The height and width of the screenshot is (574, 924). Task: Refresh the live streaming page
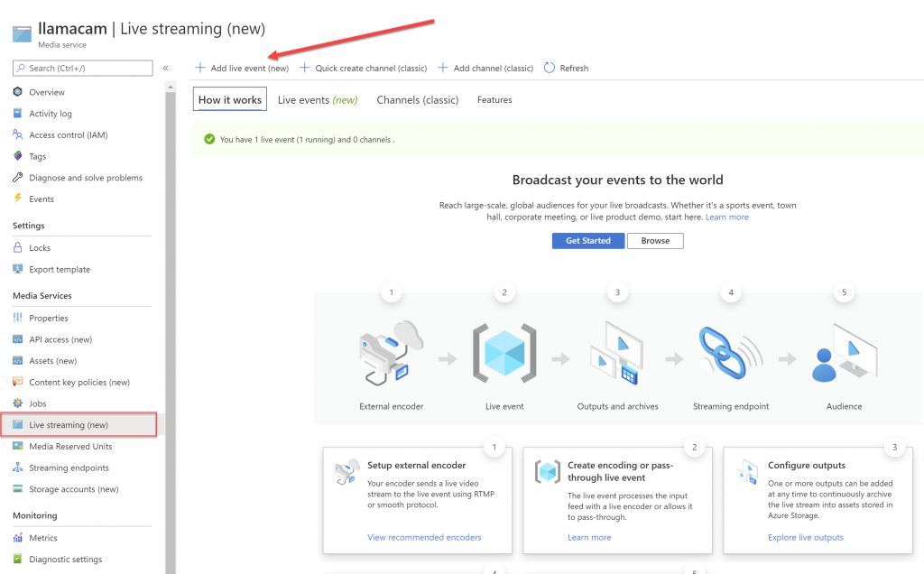pyautogui.click(x=567, y=69)
